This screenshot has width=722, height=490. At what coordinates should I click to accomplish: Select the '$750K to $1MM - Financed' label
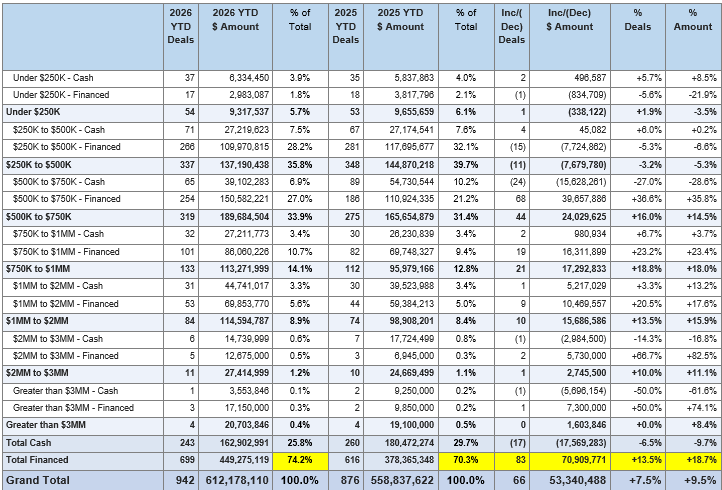point(66,252)
